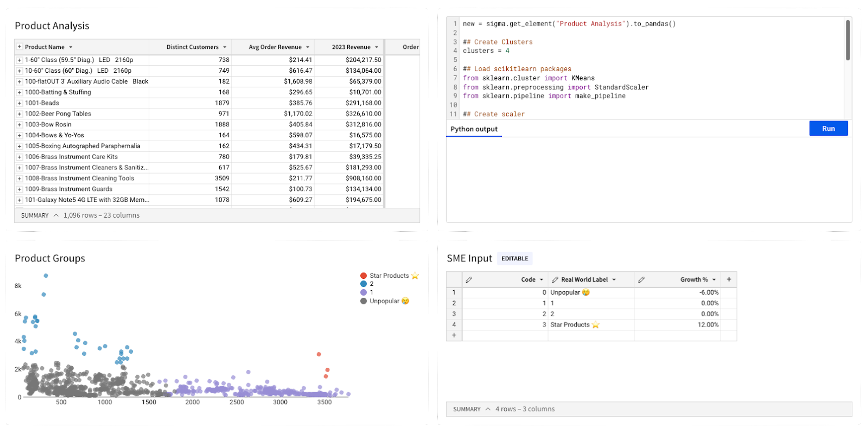Viewport: 868px width, 430px height.
Task: Expand the 1003-Bow Rosin row
Action: pos(19,125)
